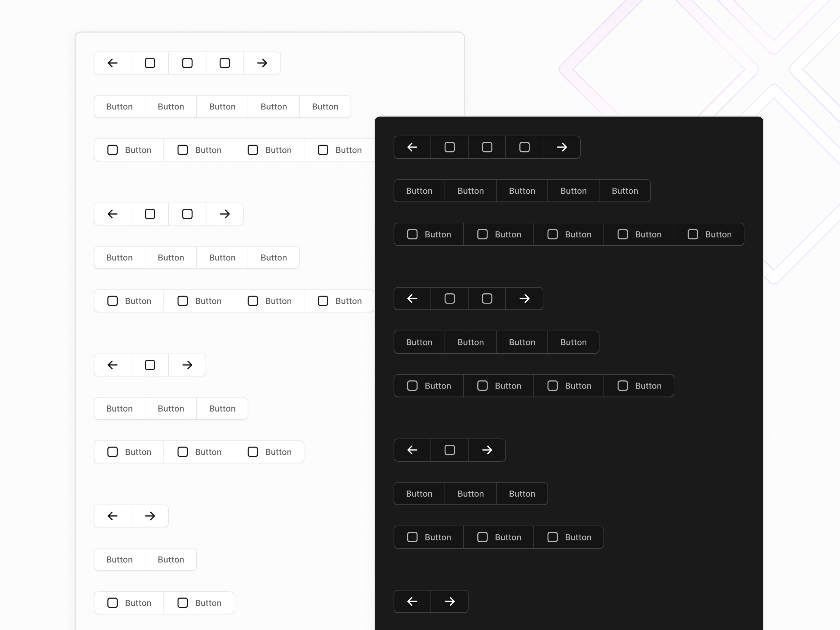Toggle the first Button checkbox in the light four-item row
The height and width of the screenshot is (630, 840).
coord(112,301)
